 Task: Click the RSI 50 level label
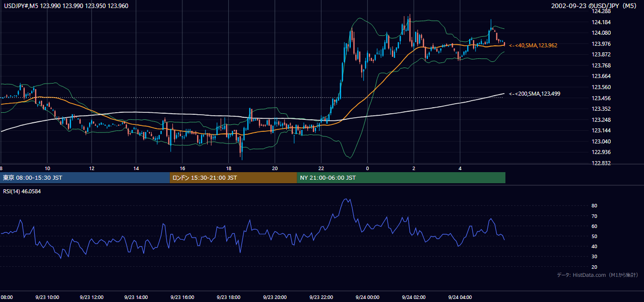594,236
